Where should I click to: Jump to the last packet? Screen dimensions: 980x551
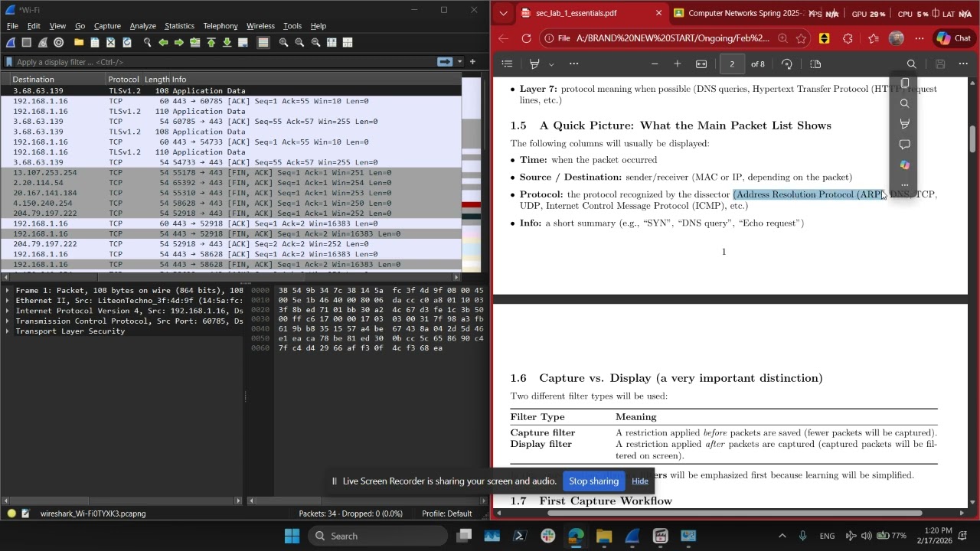(227, 43)
